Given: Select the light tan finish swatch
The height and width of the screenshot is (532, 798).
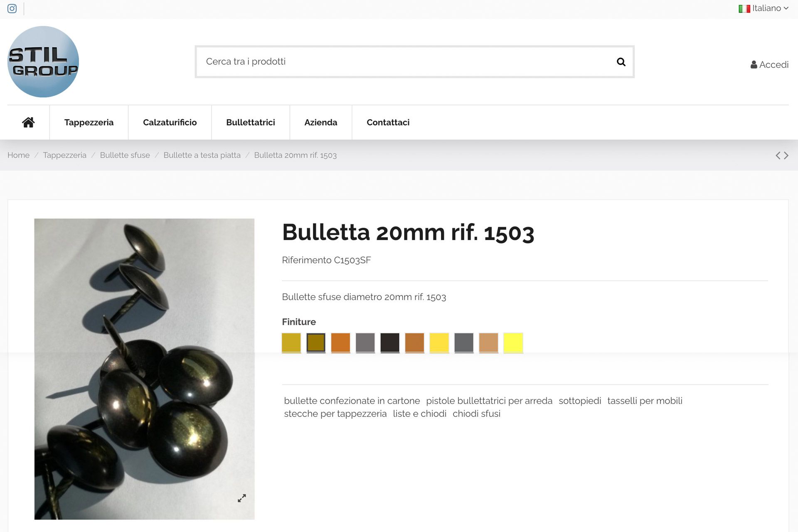Looking at the screenshot, I should [x=489, y=343].
